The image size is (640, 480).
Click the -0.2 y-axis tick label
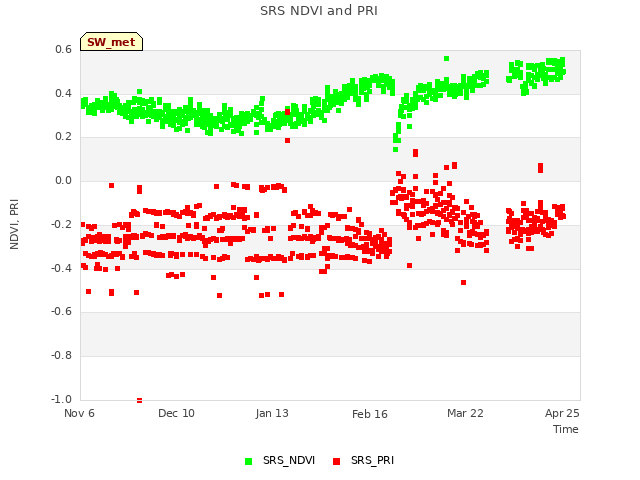tap(62, 224)
